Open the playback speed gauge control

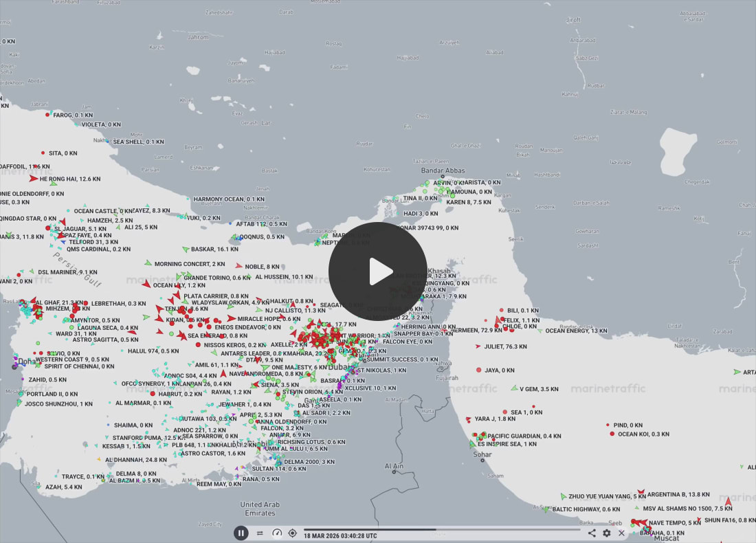pos(277,533)
